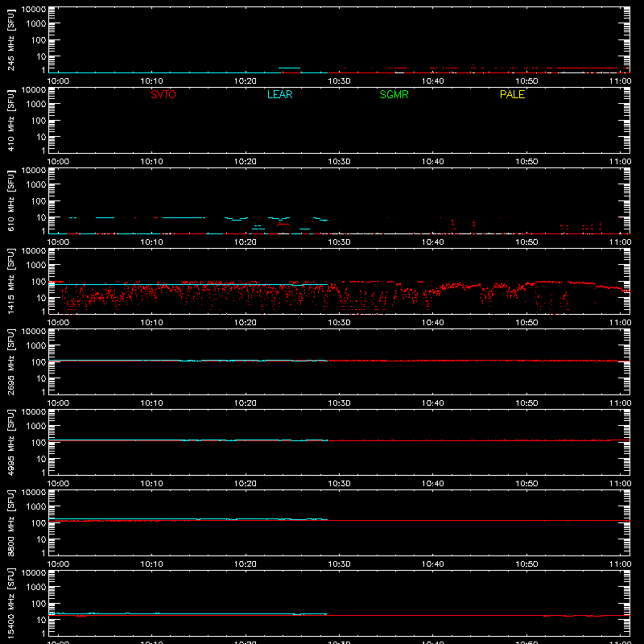
Task: Click the 1000 tick value on 610 MHz axis
Action: point(36,185)
